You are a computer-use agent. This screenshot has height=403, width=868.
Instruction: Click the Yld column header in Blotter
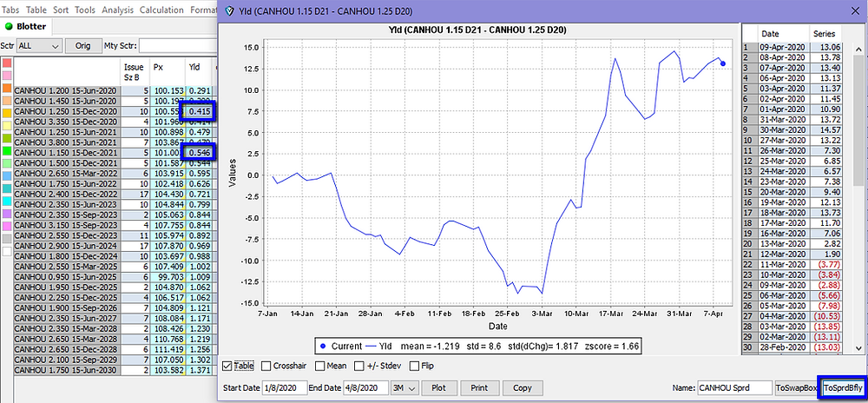coord(198,71)
